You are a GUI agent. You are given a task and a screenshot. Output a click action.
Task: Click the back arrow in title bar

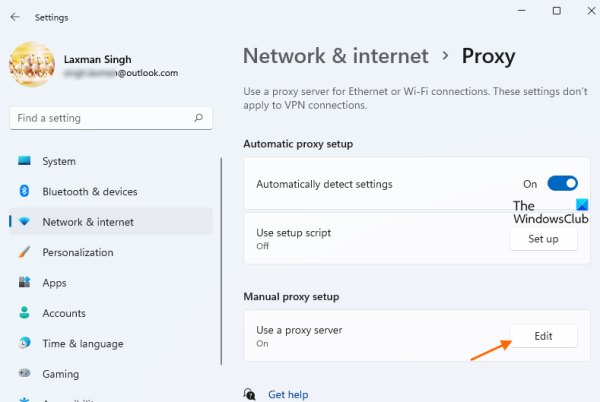click(14, 17)
